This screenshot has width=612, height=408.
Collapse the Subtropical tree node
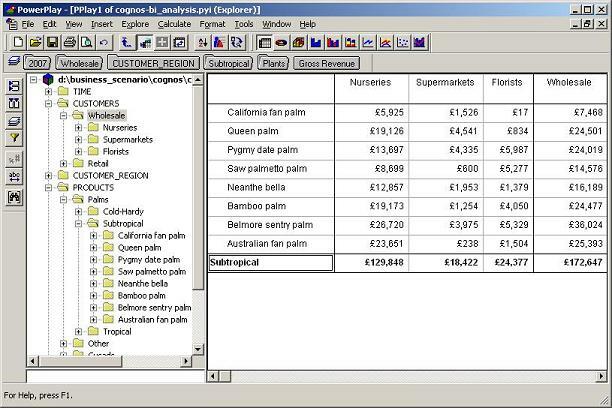click(x=78, y=224)
